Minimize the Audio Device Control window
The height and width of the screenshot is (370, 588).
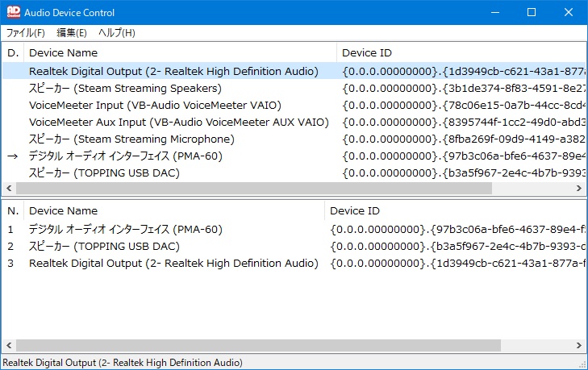pos(495,12)
